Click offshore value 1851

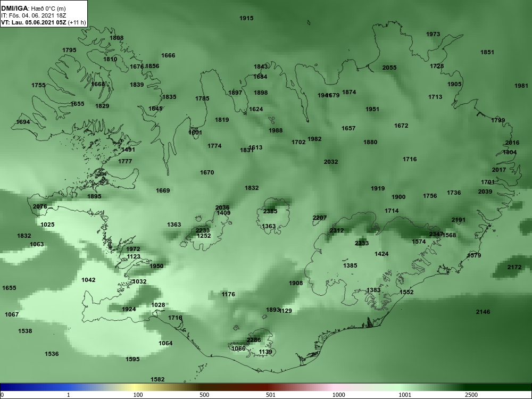coord(487,52)
